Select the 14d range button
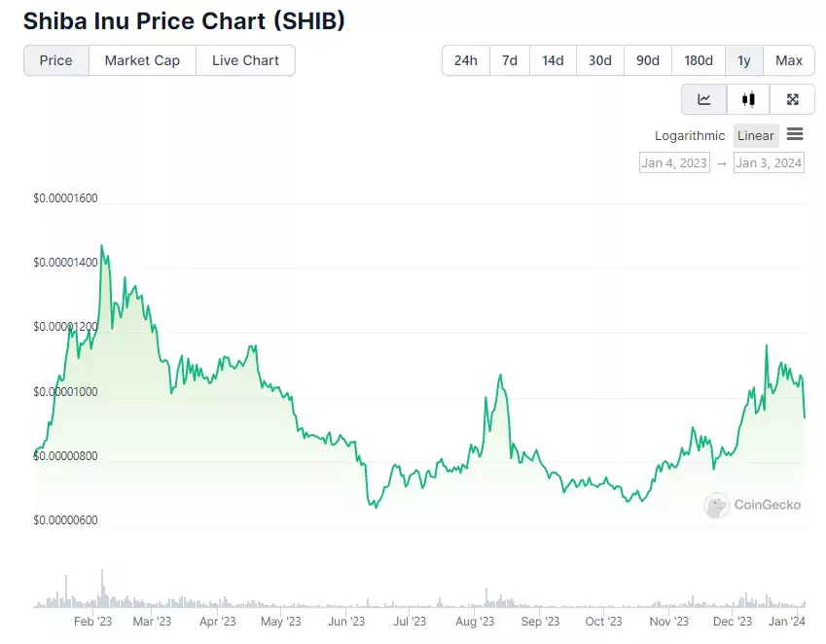Viewport: 826px width, 644px height. tap(553, 60)
